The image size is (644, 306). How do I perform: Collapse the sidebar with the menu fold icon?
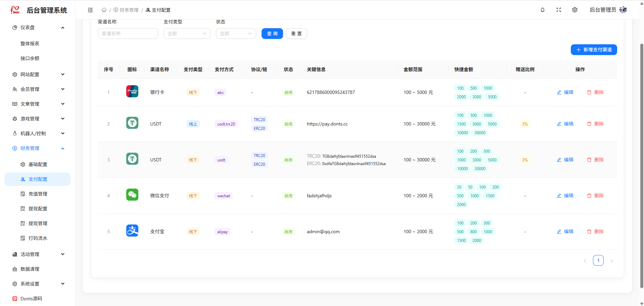(90, 10)
